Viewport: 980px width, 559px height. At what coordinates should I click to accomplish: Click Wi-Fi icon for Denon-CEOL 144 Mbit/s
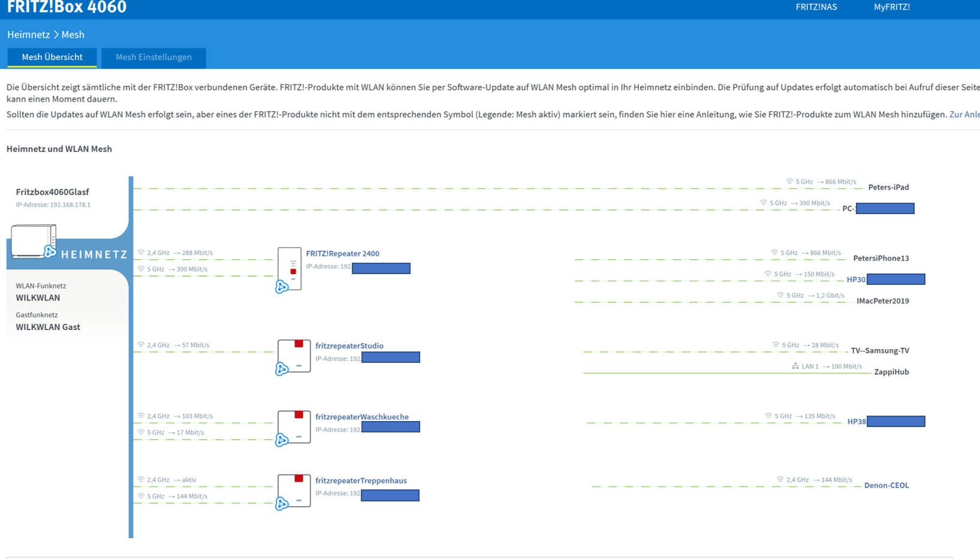pos(780,479)
